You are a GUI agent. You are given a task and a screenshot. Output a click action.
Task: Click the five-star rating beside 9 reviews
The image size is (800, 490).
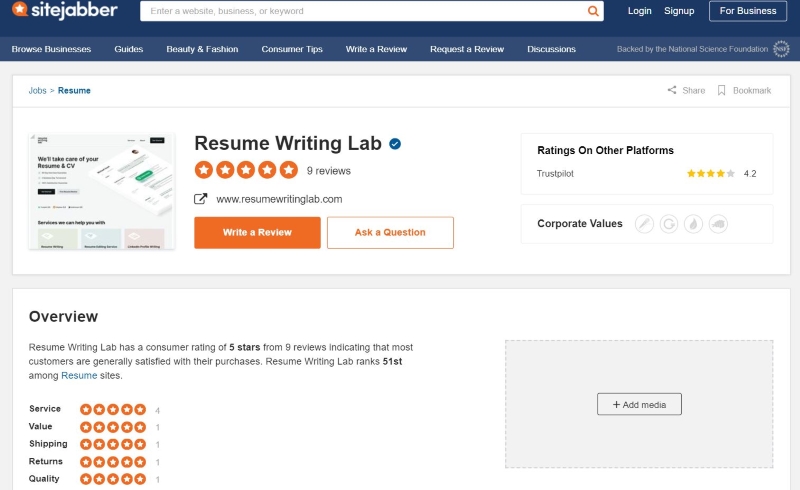(246, 170)
